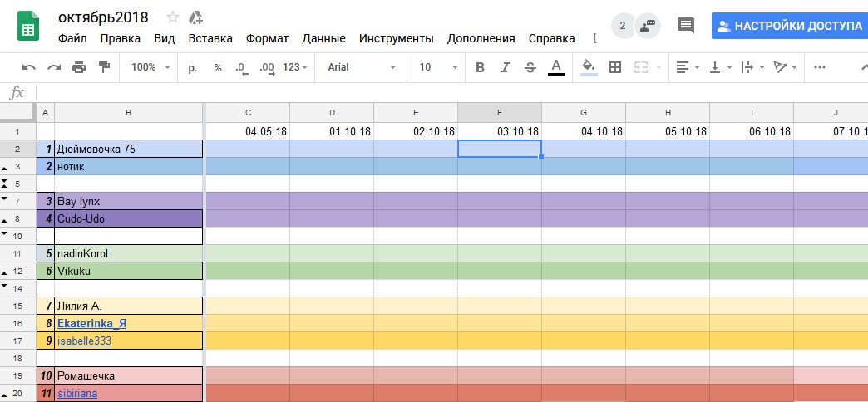868x402 pixels.
Task: Open the Справка menu
Action: pos(551,39)
